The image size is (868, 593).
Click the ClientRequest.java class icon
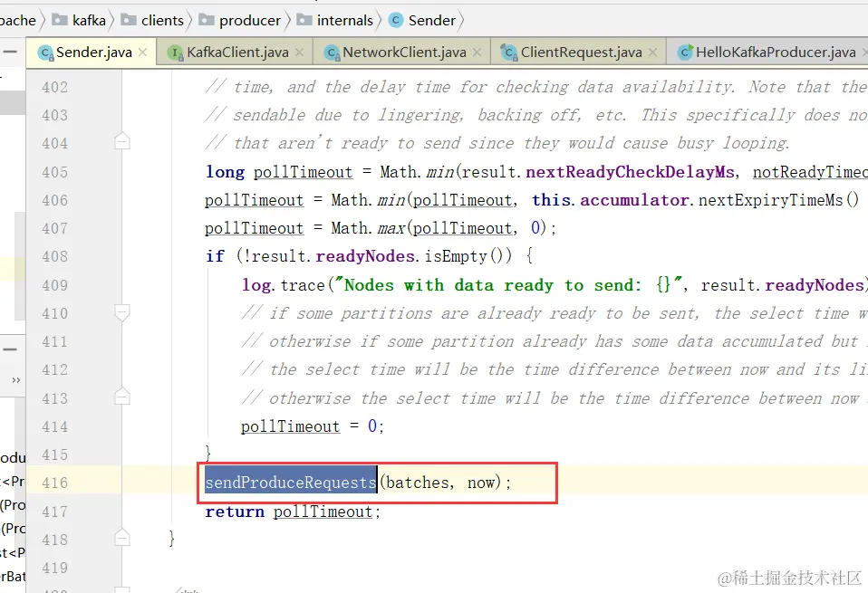[x=508, y=53]
